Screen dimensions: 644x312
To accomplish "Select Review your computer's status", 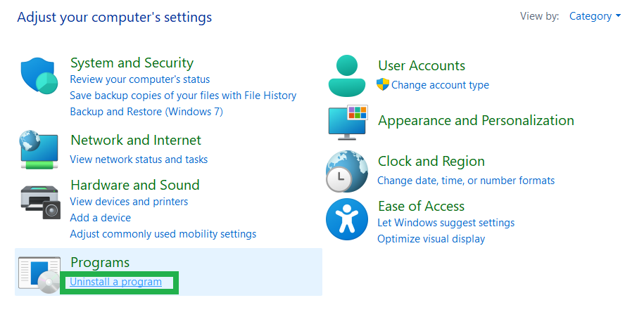I will coord(139,79).
